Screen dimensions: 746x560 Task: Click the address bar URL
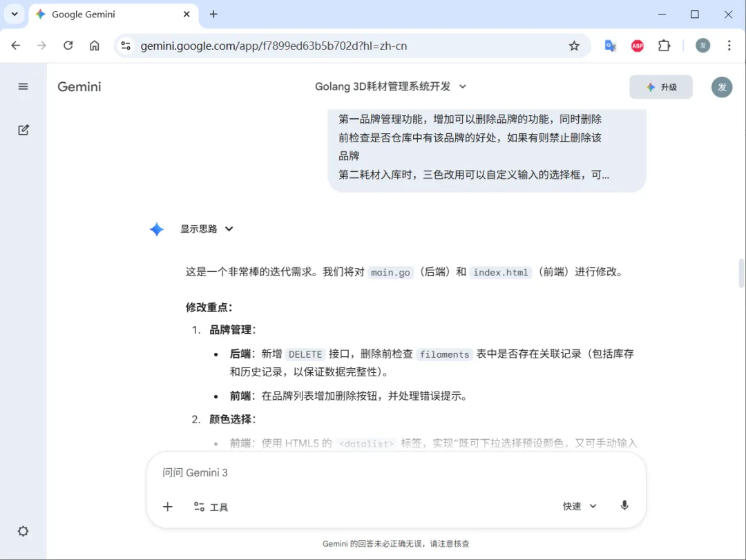pyautogui.click(x=274, y=46)
